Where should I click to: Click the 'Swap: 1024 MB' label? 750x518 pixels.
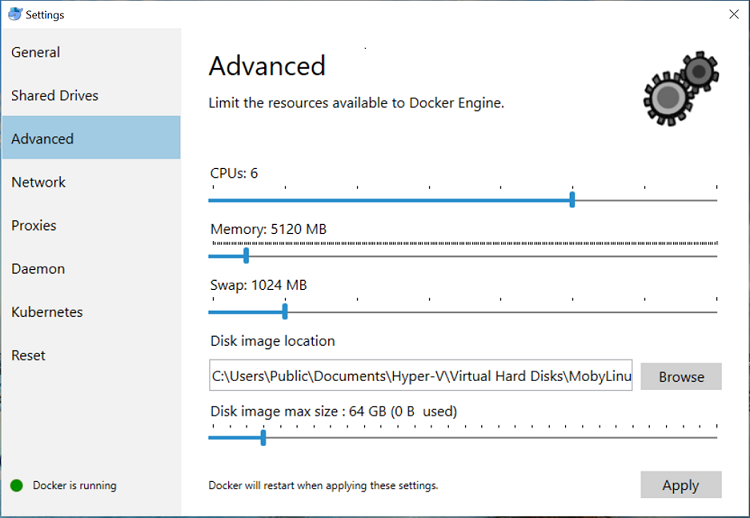(258, 285)
